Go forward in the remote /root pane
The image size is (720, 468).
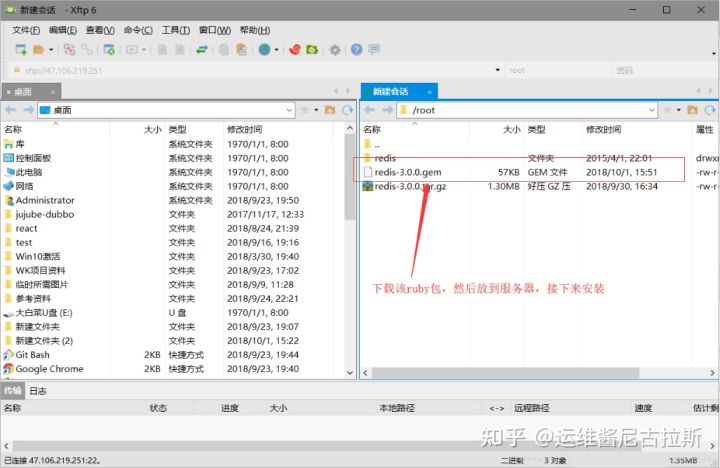click(388, 110)
